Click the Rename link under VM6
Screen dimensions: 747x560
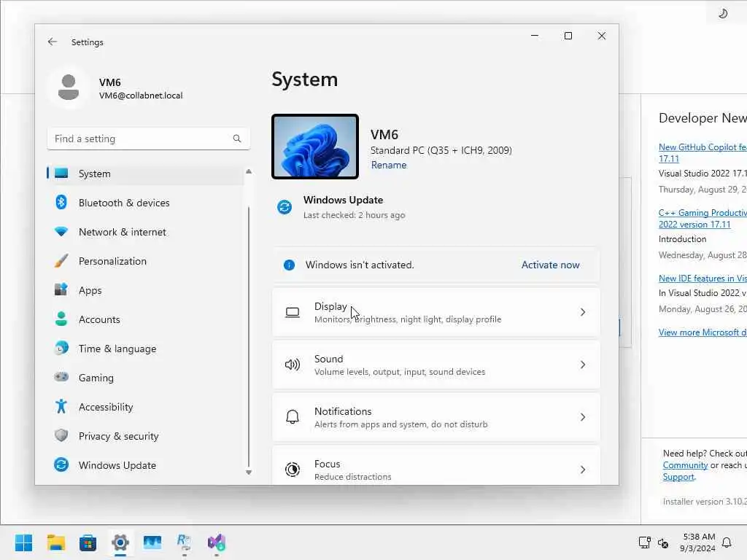point(389,166)
